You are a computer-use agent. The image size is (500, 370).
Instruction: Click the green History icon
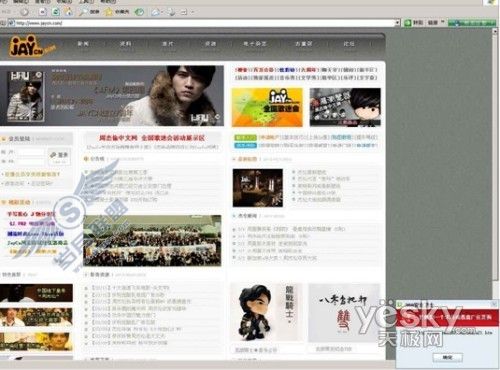click(x=139, y=12)
